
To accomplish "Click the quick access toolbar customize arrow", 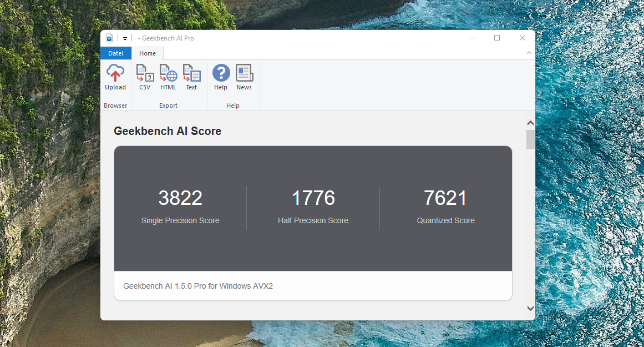I will click(x=125, y=38).
